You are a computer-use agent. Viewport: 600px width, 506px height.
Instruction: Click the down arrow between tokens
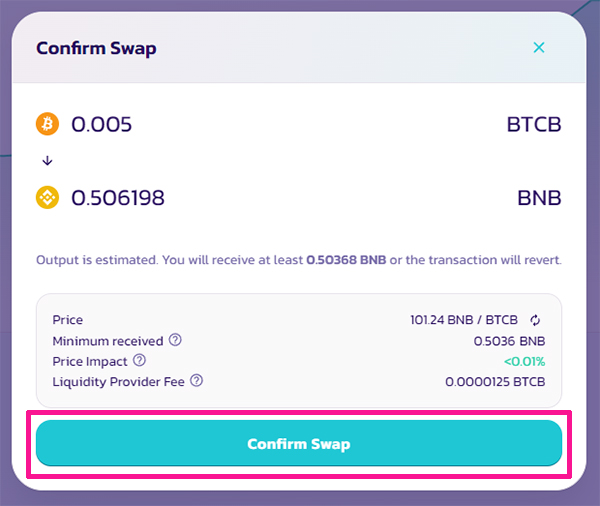(47, 160)
